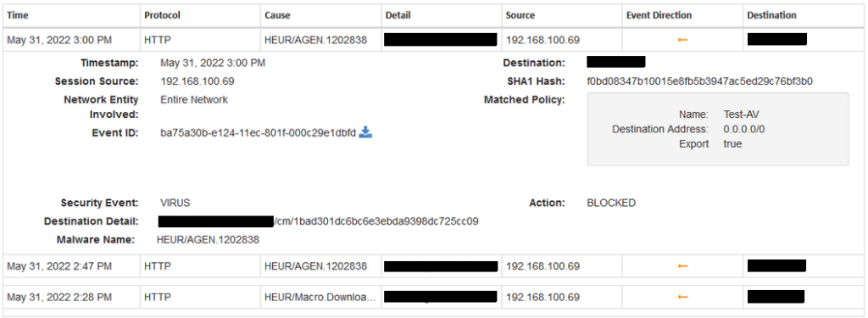This screenshot has height=318, width=868.
Task: Click the orange direction arrow in 3:00 PM row
Action: tap(682, 40)
